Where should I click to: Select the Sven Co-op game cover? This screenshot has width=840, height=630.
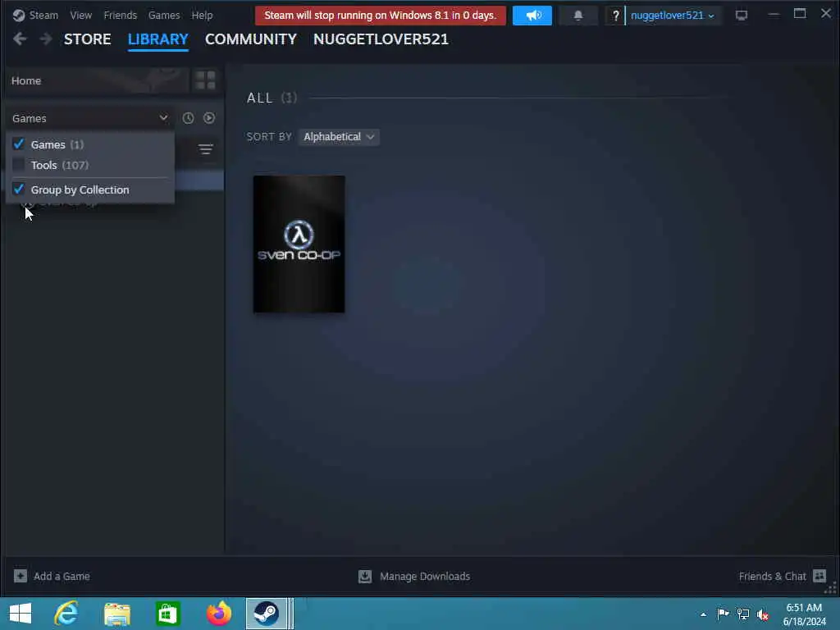pos(299,244)
